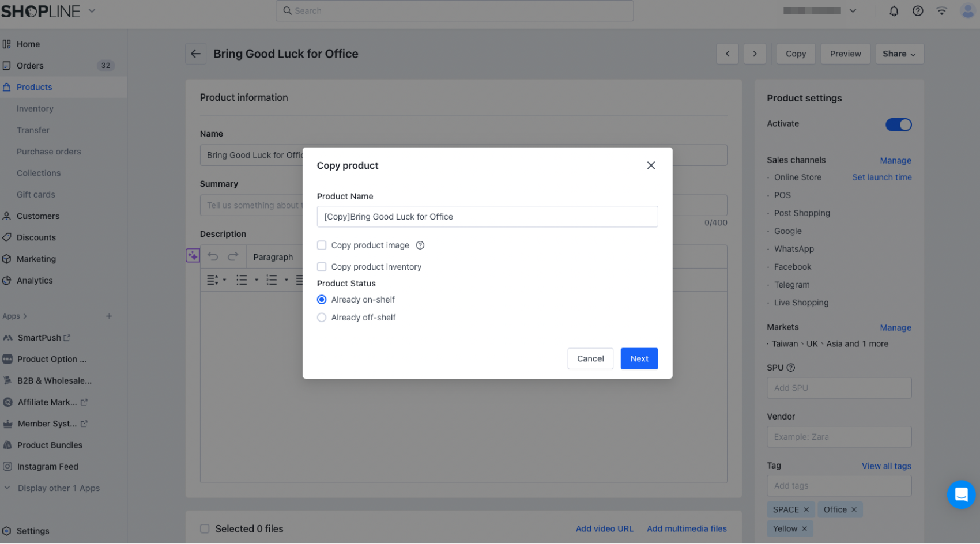This screenshot has height=544, width=980.
Task: Open the View all tags link
Action: [886, 466]
